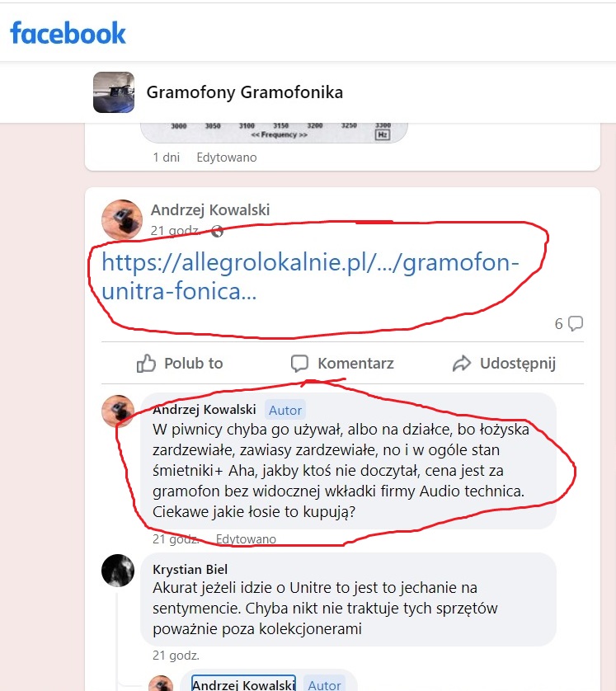Screen dimensions: 616x691
Task: Open Krystian Biel's profile name
Action: point(190,569)
